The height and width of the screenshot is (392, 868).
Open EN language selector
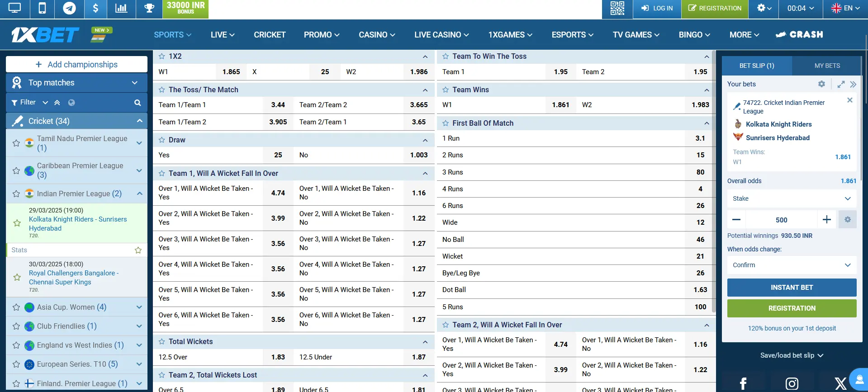pyautogui.click(x=845, y=8)
